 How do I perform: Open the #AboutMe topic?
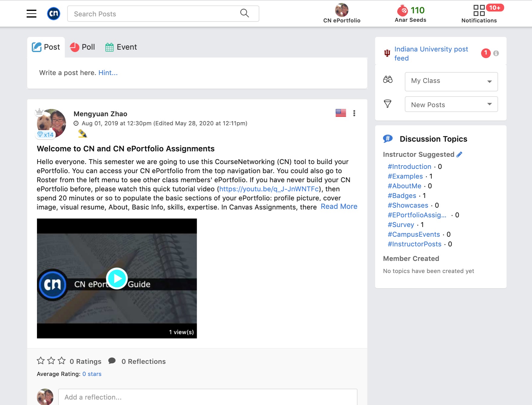click(x=405, y=186)
